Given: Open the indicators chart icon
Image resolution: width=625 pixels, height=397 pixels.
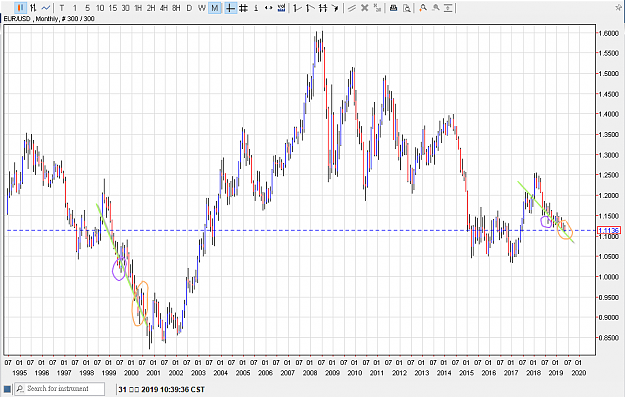Looking at the screenshot, I should tap(282, 8).
